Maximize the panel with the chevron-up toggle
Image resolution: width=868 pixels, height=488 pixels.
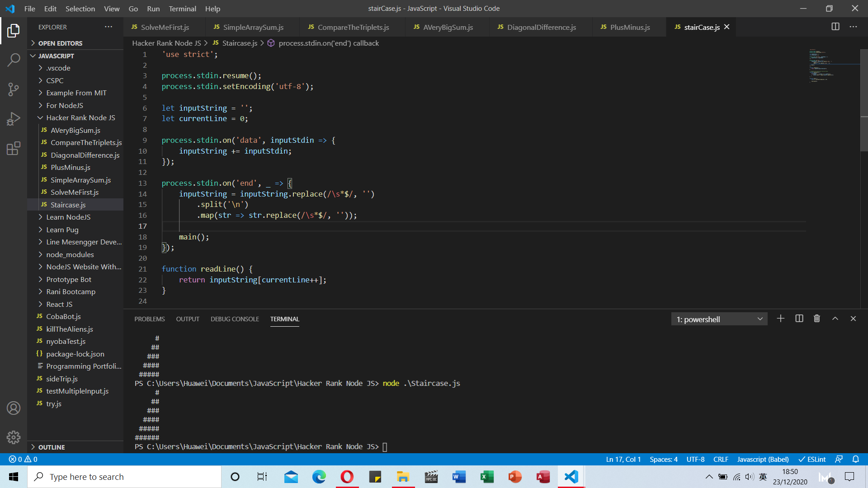coord(835,319)
